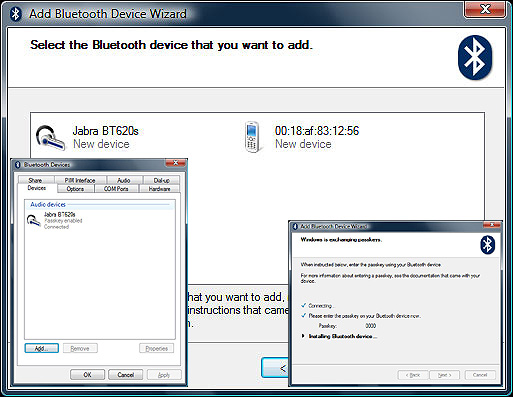The height and width of the screenshot is (397, 513).
Task: Select the Jabra BT620s headset icon
Action: tap(50, 137)
